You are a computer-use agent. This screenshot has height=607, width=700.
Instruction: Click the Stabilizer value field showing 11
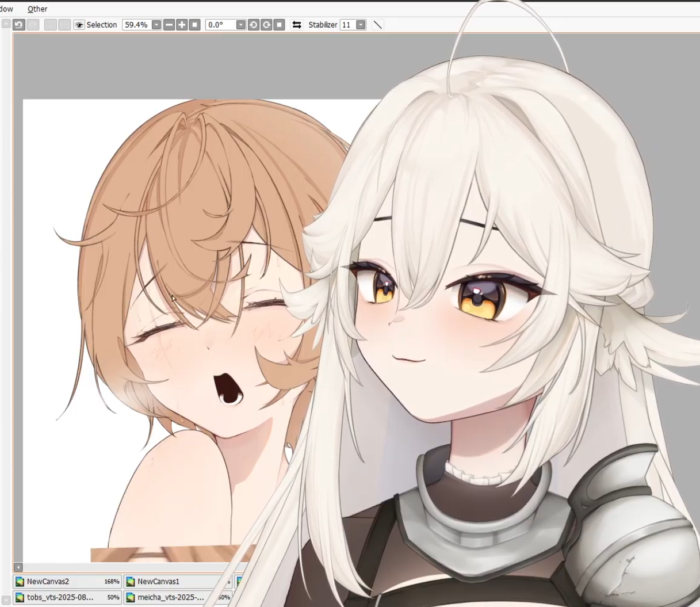click(x=347, y=25)
